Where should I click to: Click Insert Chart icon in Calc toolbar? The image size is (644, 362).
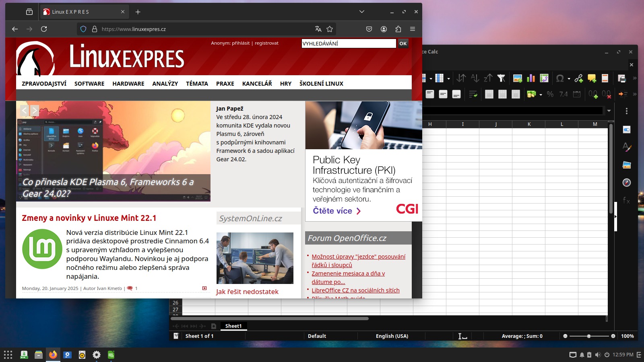click(x=531, y=78)
